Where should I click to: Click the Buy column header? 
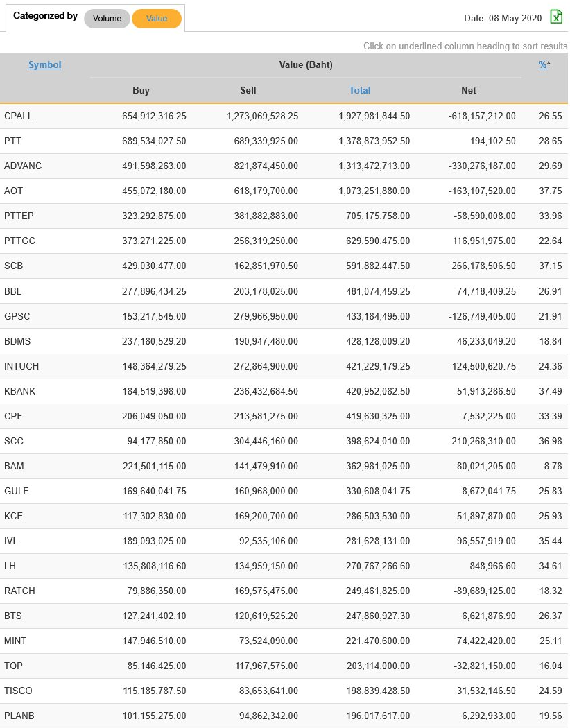coord(141,90)
